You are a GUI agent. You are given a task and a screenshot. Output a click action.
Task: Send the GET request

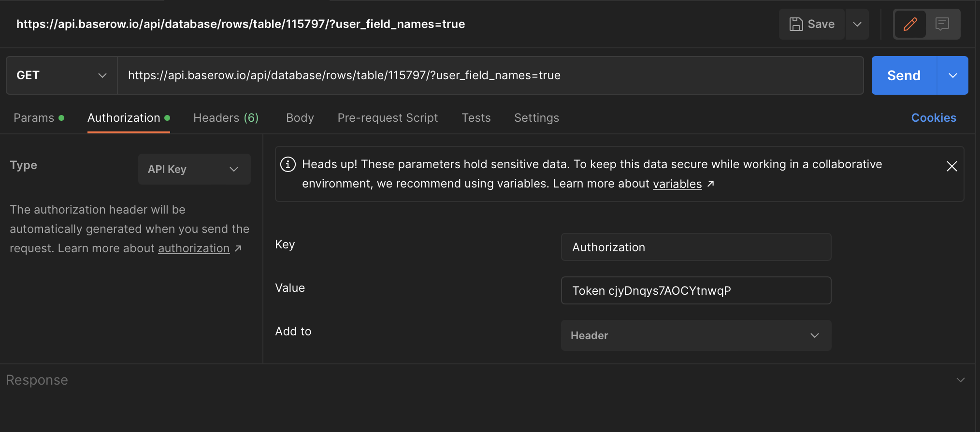coord(904,75)
